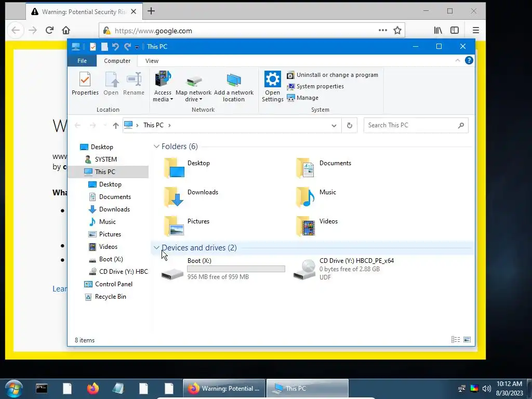Open the command prompt taskbar icon

pyautogui.click(x=42, y=389)
